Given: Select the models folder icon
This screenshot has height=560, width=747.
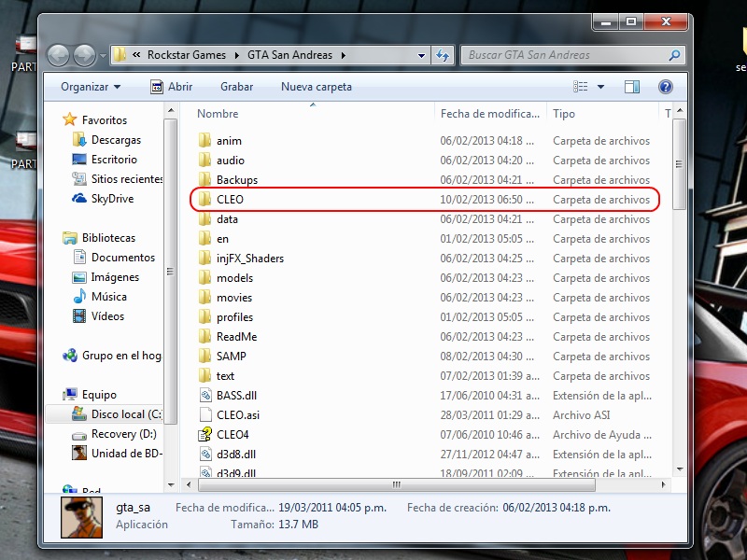Looking at the screenshot, I should click(204, 277).
